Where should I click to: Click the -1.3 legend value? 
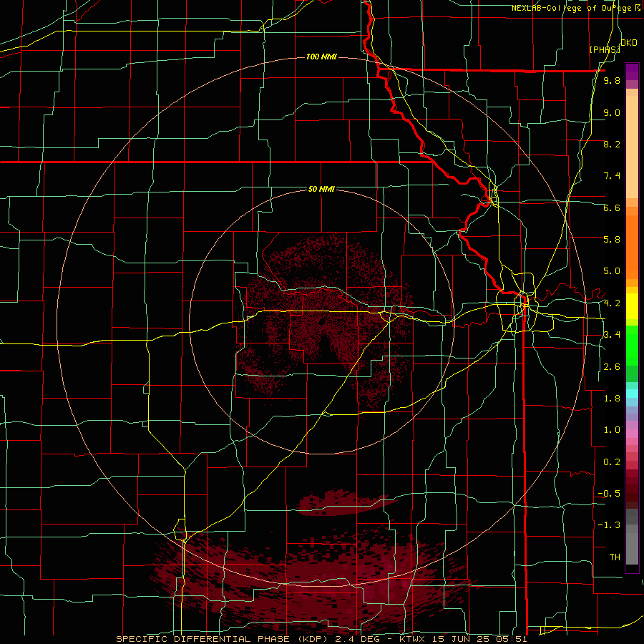[610, 525]
